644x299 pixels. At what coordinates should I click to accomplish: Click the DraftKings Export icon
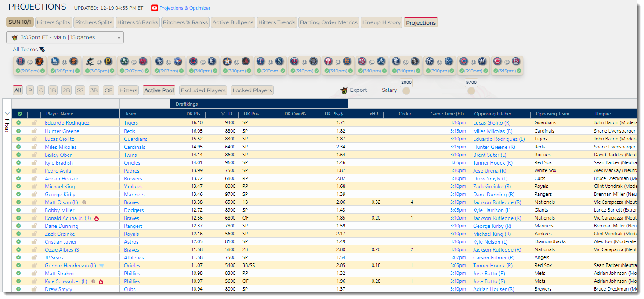pos(344,90)
